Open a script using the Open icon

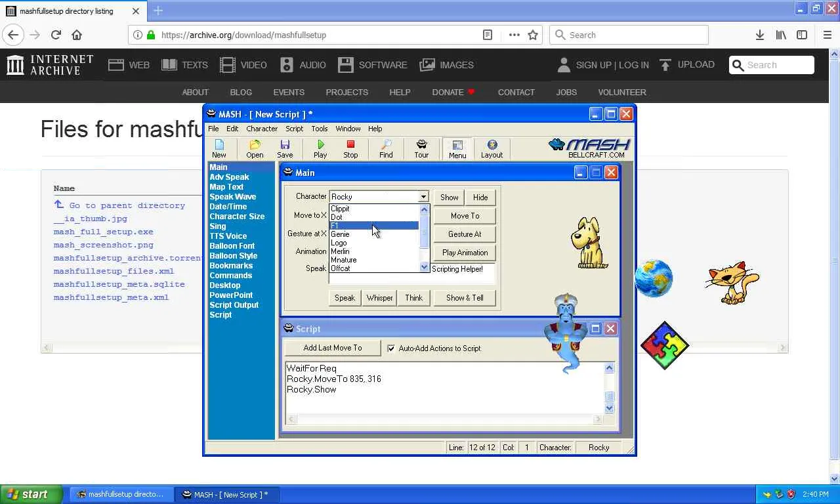coord(255,149)
